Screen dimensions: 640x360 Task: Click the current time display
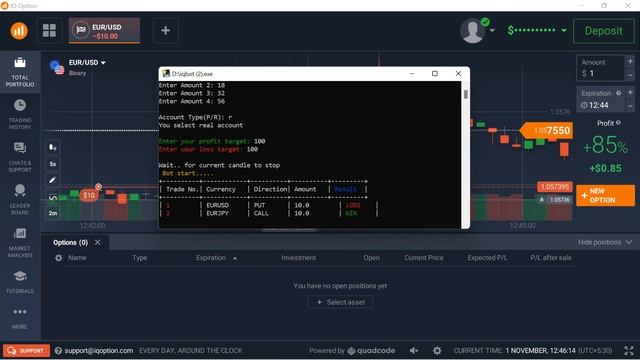(x=533, y=351)
